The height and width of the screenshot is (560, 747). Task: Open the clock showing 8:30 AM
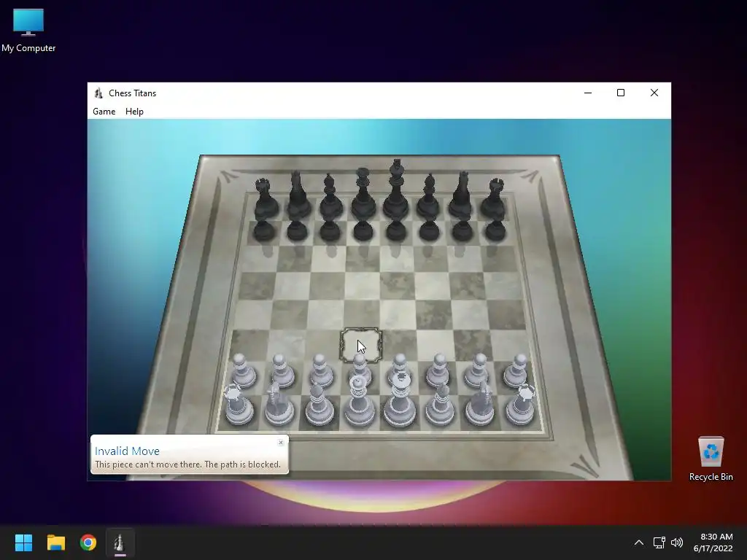(713, 542)
